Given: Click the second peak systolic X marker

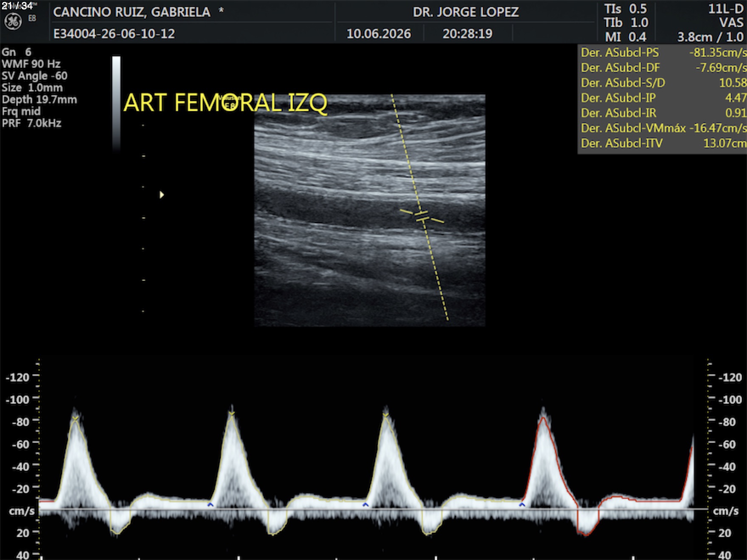Looking at the screenshot, I should (232, 413).
